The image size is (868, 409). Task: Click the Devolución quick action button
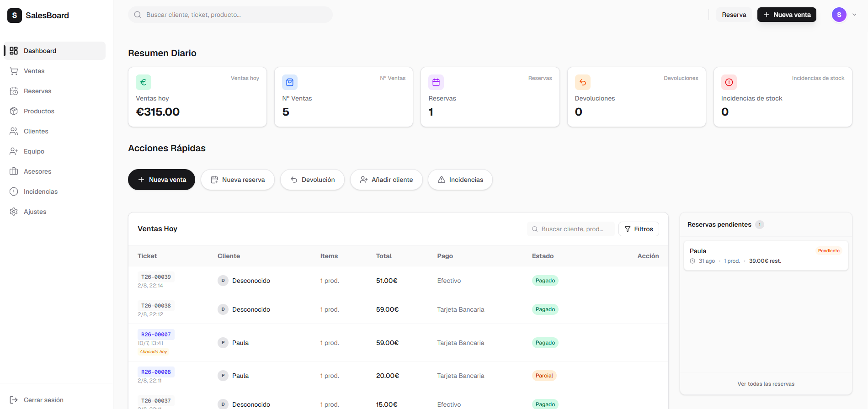pyautogui.click(x=312, y=180)
